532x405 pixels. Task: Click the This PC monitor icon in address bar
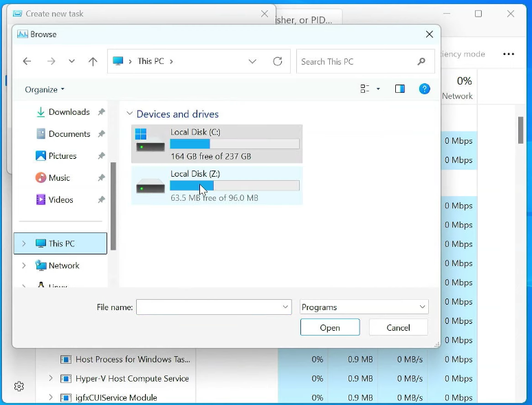coord(118,61)
